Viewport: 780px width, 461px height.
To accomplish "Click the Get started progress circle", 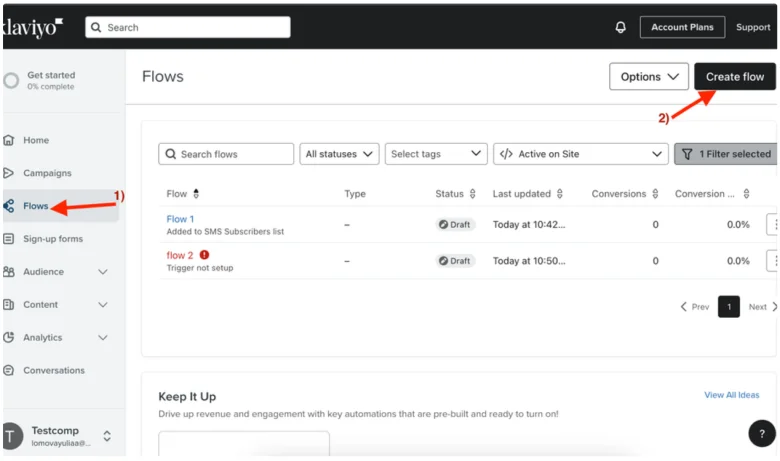I will click(11, 81).
